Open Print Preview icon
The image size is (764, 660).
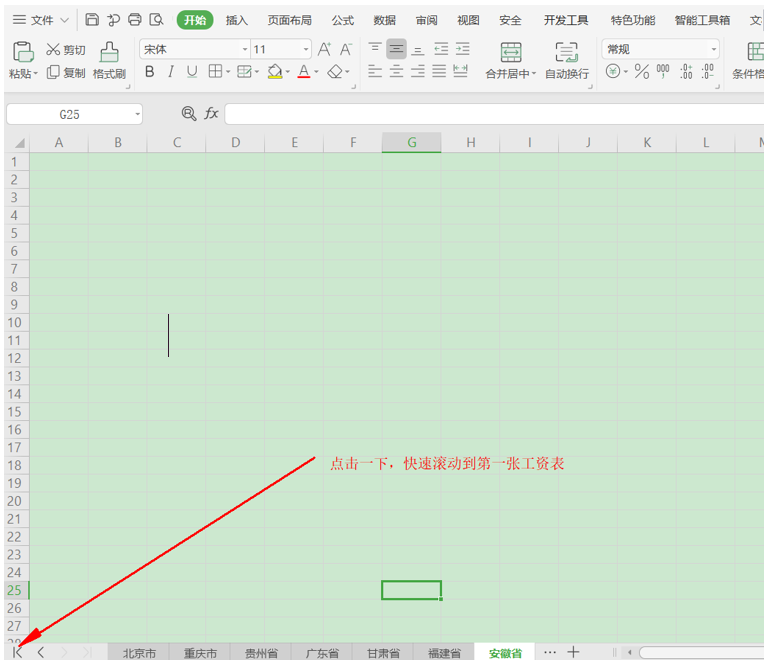(156, 19)
